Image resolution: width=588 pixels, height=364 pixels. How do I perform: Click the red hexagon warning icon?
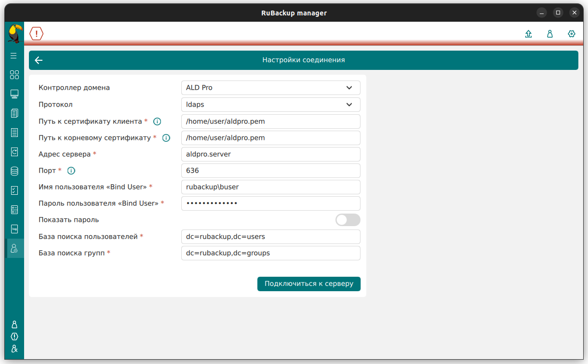pyautogui.click(x=36, y=33)
